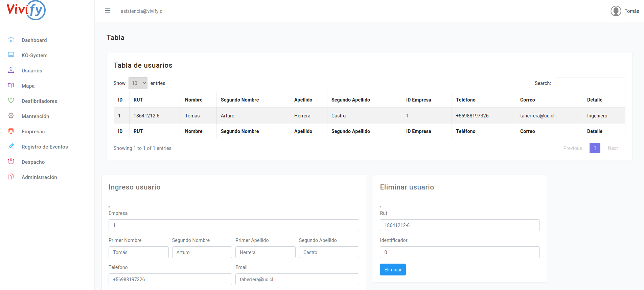Viewport: 644px width, 290px height.
Task: Navigate to Desfibriladores
Action: 39,101
